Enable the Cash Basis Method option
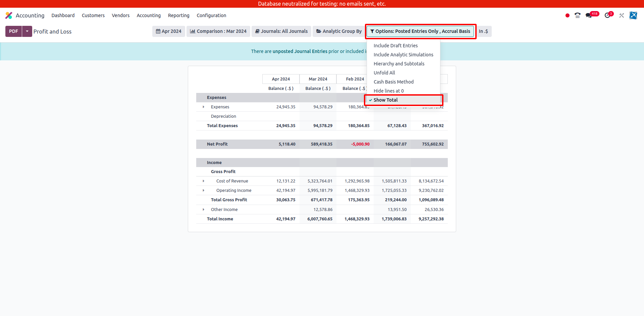 point(393,82)
